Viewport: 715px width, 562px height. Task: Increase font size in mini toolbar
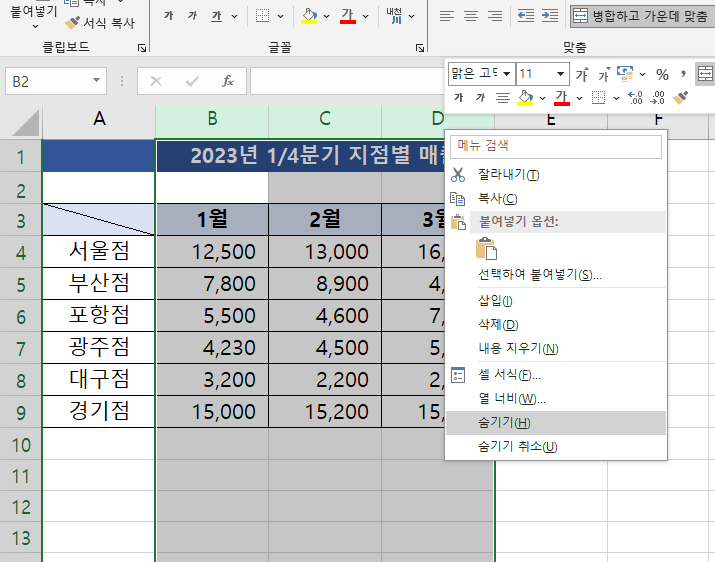tap(582, 74)
